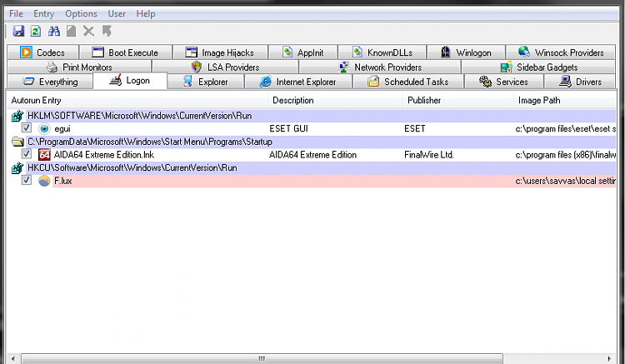Click the horizontal scrollbar thumb
Viewport: 625px width, 364px height.
pos(262,358)
